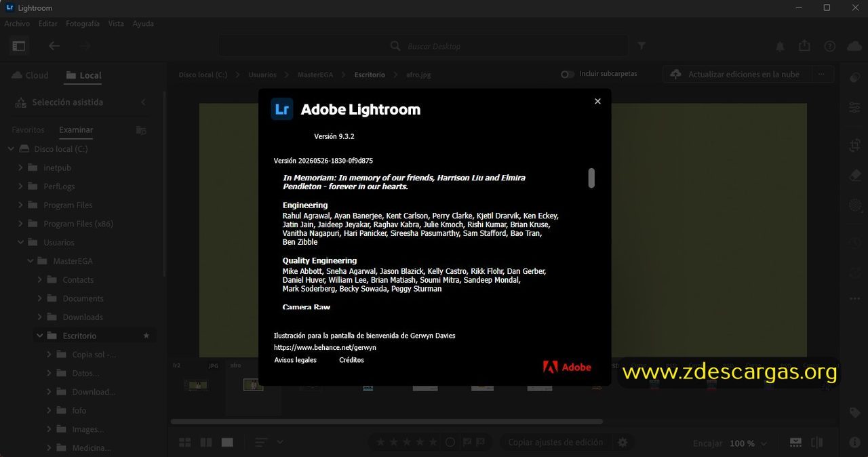Expand the Documents folder
Screen dimensions: 868x457
point(40,298)
